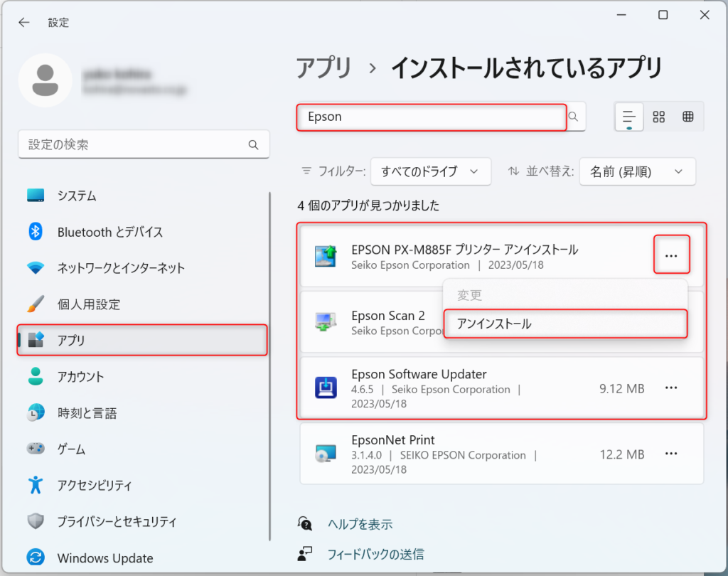Open the 名前 (昇順) sort dropdown

[x=637, y=171]
